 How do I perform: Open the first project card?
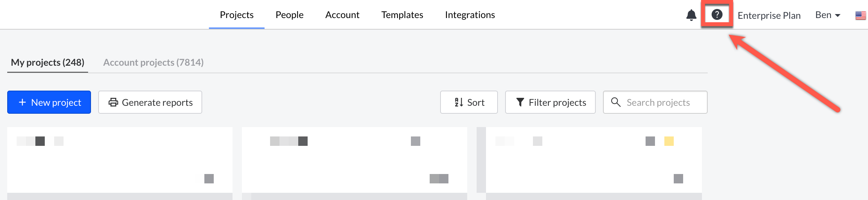click(x=120, y=160)
